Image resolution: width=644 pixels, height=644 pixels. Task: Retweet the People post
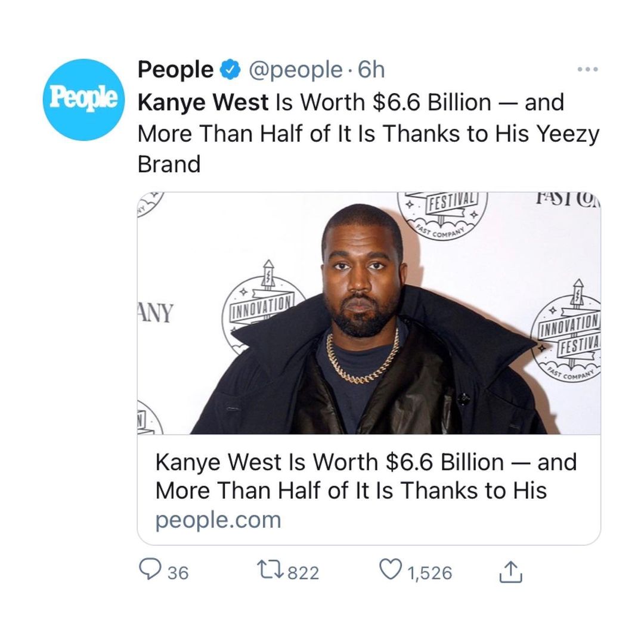click(269, 571)
